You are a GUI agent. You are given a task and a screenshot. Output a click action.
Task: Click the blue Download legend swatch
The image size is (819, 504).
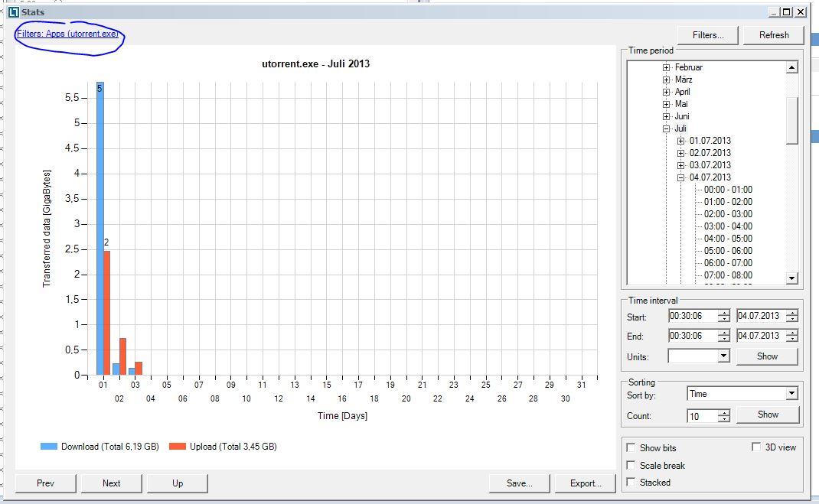click(x=48, y=447)
